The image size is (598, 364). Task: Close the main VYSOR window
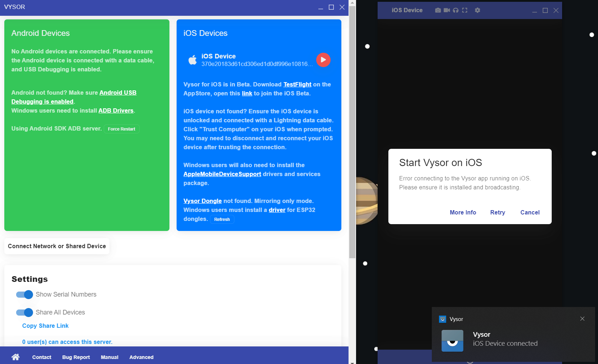point(342,7)
